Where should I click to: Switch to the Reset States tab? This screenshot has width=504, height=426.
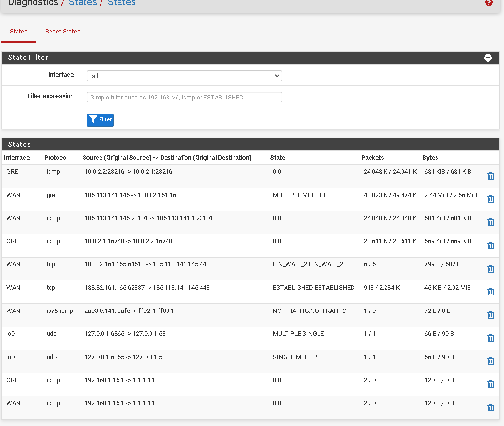click(63, 32)
